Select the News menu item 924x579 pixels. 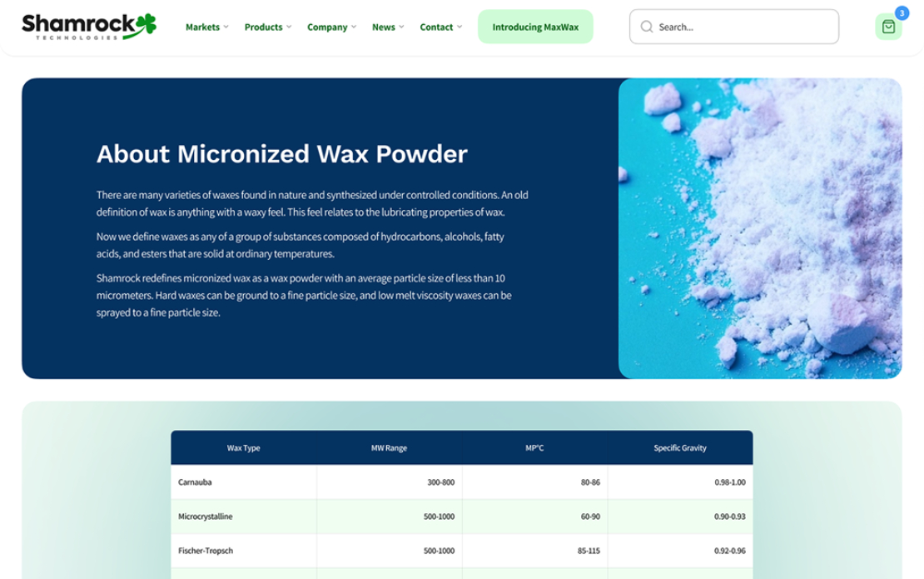tap(384, 27)
